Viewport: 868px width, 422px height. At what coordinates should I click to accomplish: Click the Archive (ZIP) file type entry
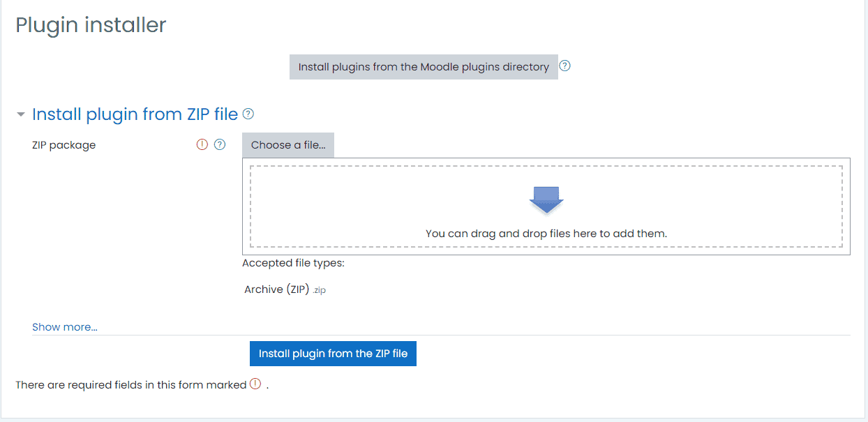click(276, 289)
